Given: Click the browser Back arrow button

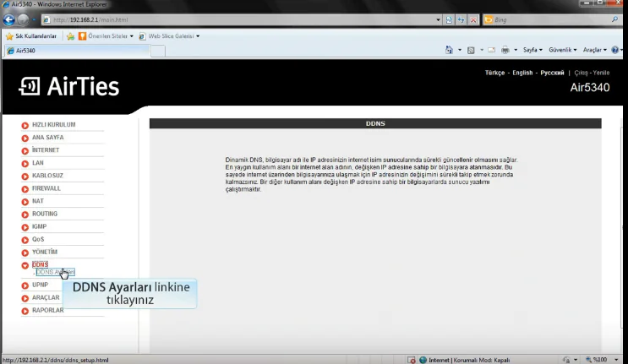Looking at the screenshot, I should (8, 19).
